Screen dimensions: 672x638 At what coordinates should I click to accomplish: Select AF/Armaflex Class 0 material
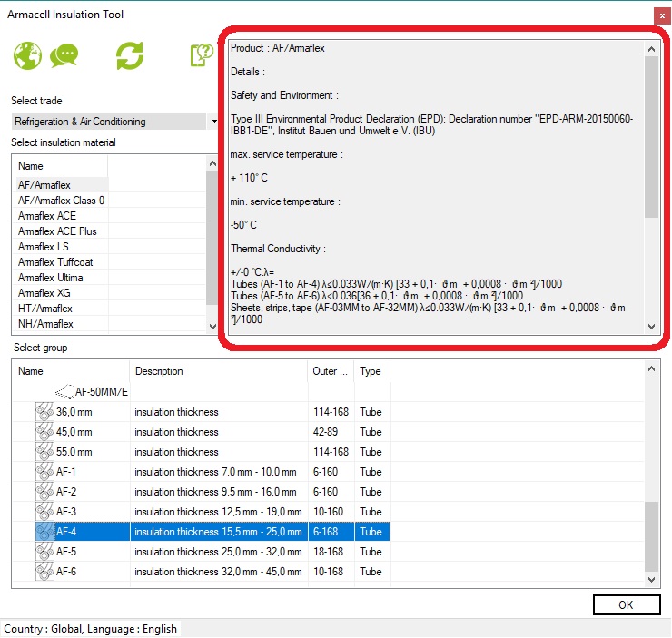click(x=61, y=200)
